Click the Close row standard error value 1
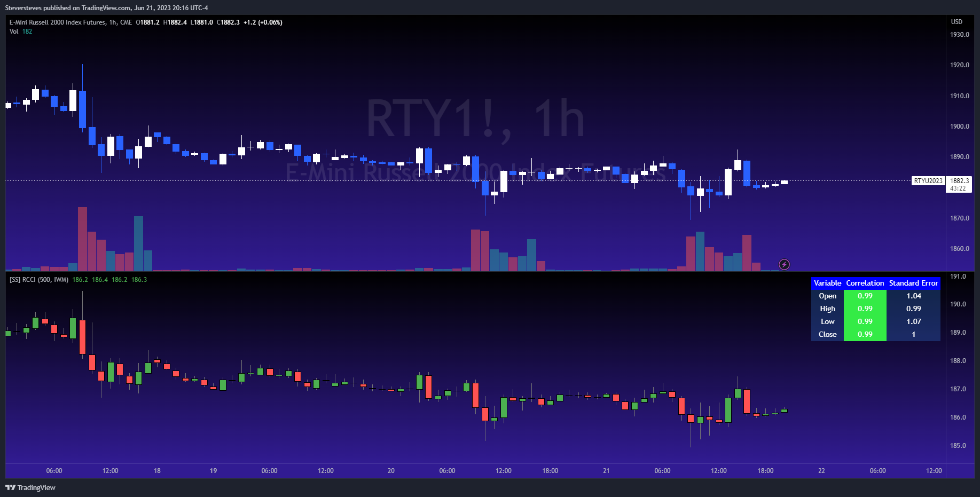Viewport: 980px width, 497px height. 913,334
